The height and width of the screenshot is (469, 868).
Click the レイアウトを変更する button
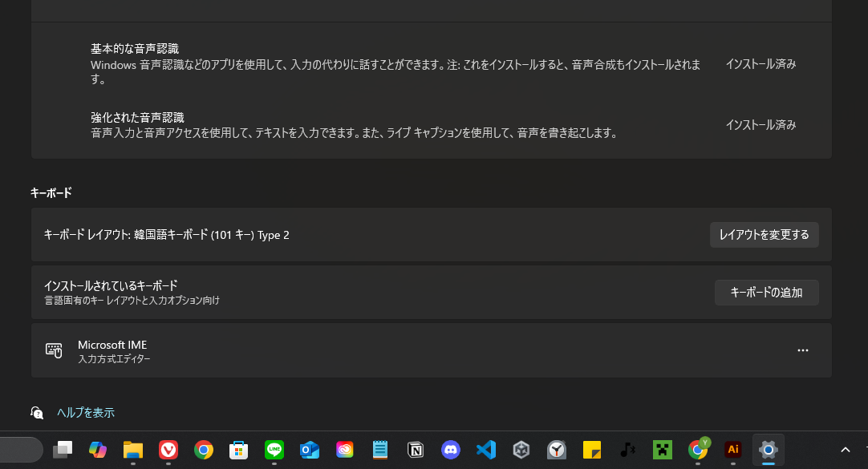764,234
